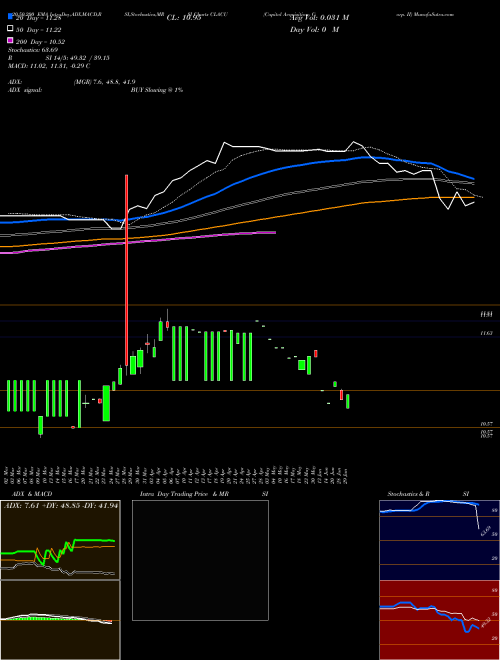500x660 pixels.
Task: Click the MACD: 11.02, 11.31, -0.29 C readout
Action: [x=49, y=66]
